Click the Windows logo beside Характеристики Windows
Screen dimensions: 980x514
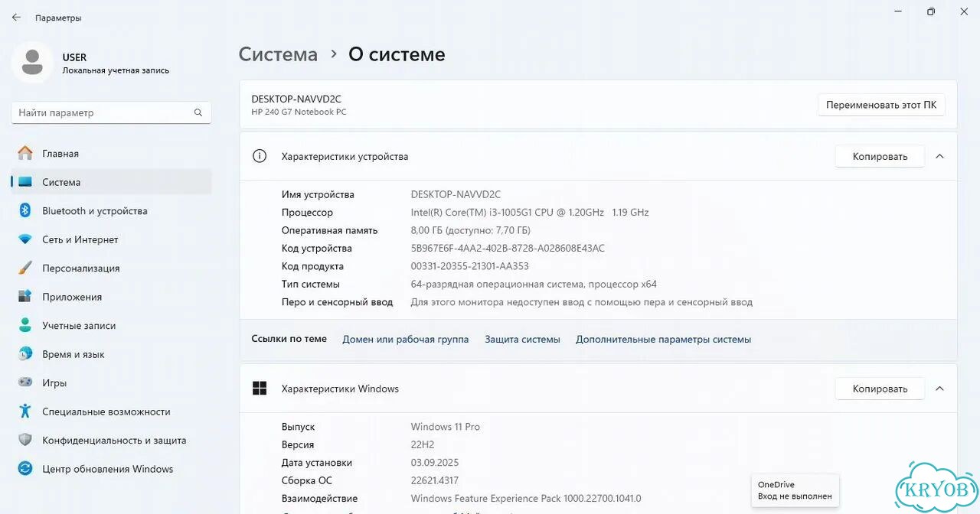260,389
